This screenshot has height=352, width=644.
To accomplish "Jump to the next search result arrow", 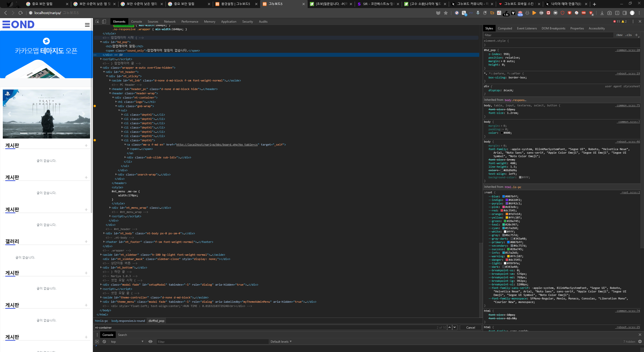I will (x=455, y=327).
